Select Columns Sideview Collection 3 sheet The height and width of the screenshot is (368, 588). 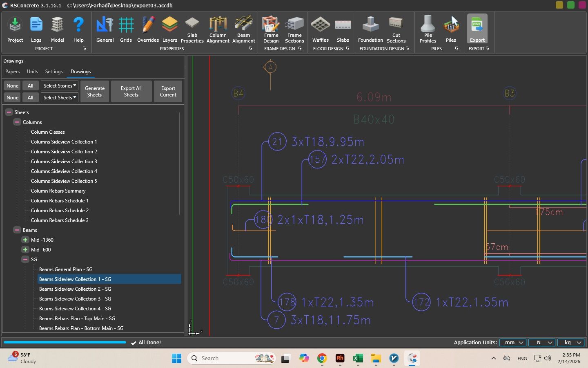click(x=64, y=162)
